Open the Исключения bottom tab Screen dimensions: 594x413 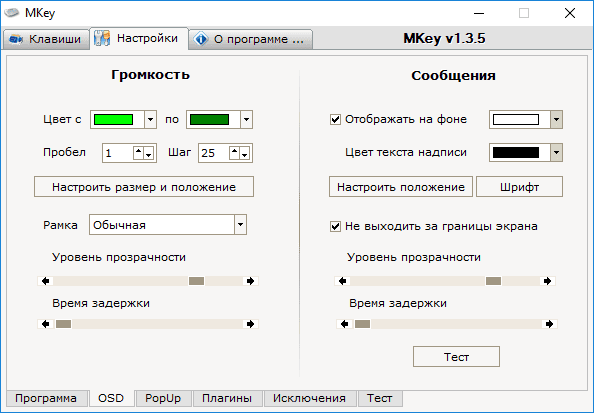tap(310, 398)
